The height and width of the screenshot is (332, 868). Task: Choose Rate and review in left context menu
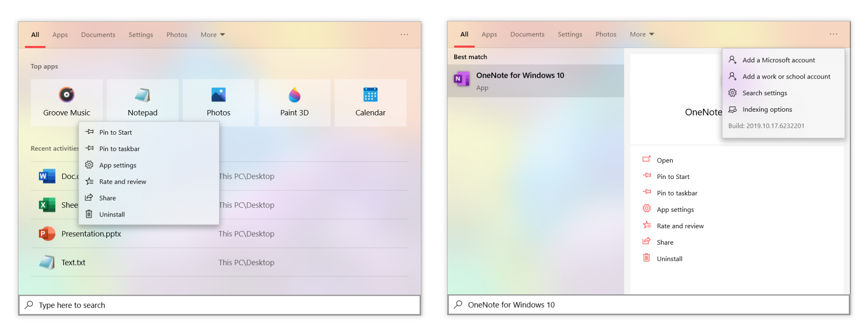pyautogui.click(x=149, y=181)
